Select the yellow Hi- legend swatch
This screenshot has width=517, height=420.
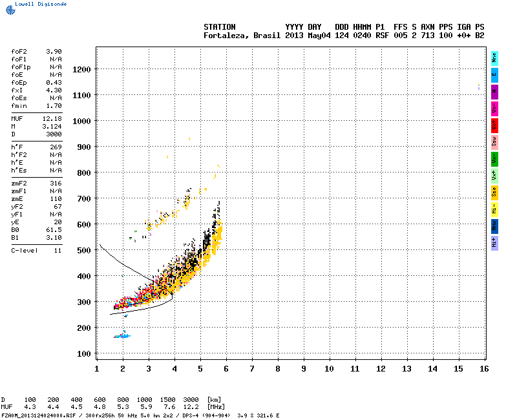[494, 209]
